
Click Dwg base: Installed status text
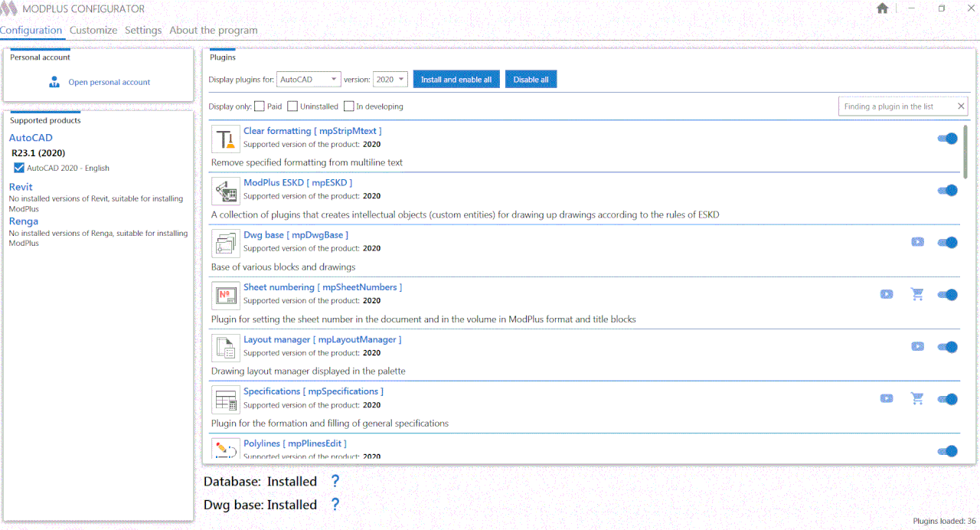coord(260,505)
